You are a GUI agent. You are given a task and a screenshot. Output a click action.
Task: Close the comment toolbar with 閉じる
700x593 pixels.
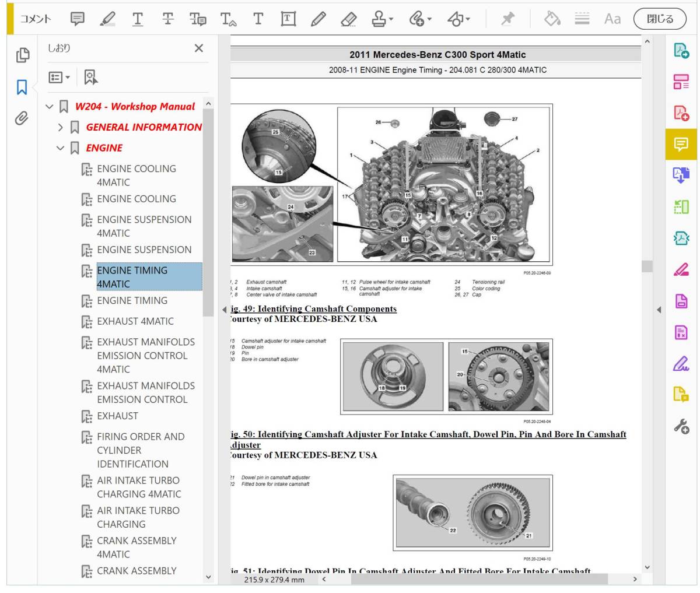(x=660, y=19)
